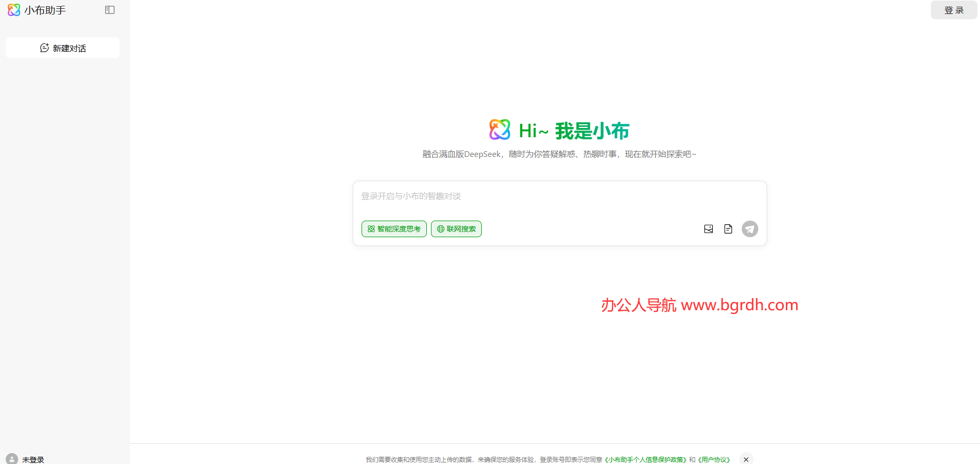Click the 未登录 user avatar icon
This screenshot has width=980, height=464.
(12, 459)
